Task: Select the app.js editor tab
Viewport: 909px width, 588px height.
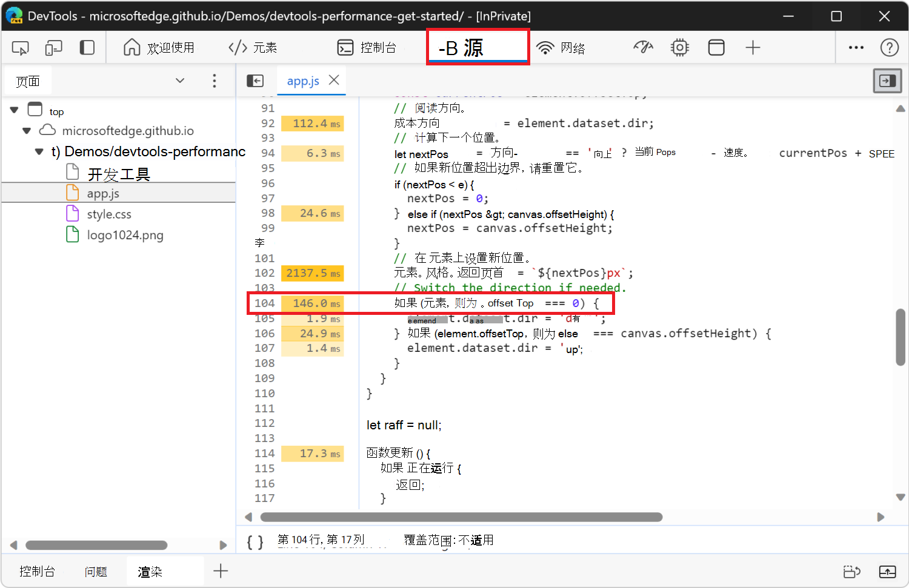Action: point(303,81)
